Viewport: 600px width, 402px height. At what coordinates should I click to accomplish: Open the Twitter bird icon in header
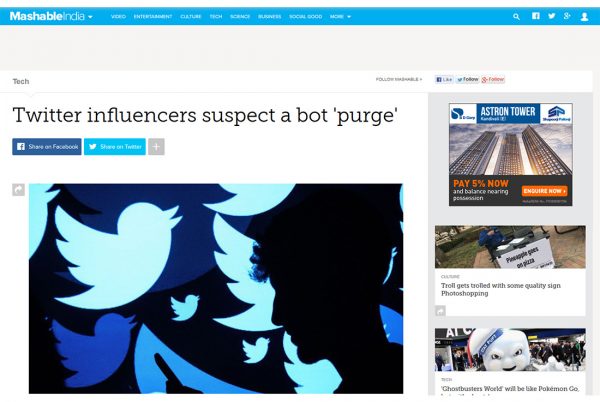point(551,16)
